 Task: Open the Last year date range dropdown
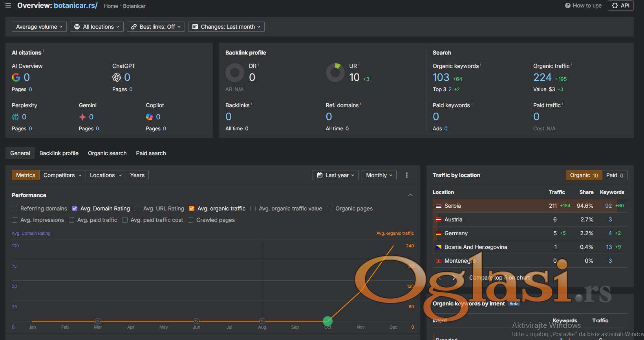tap(335, 175)
